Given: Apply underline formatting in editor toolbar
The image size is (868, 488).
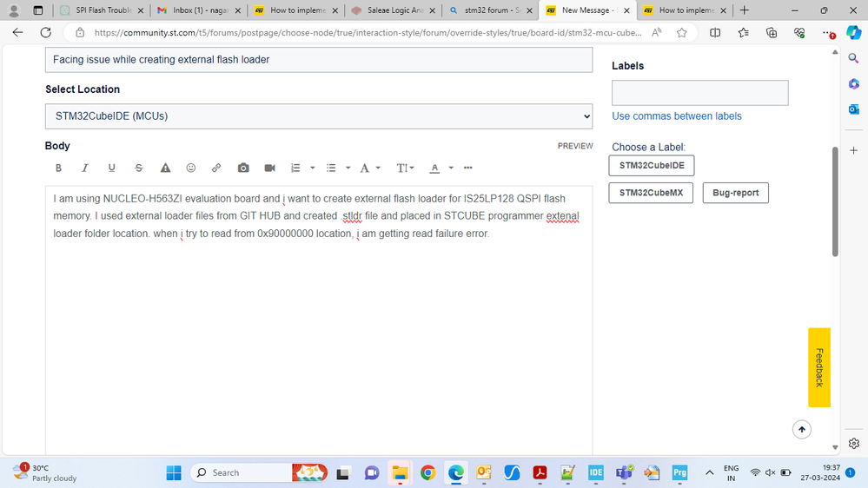Looking at the screenshot, I should [112, 168].
